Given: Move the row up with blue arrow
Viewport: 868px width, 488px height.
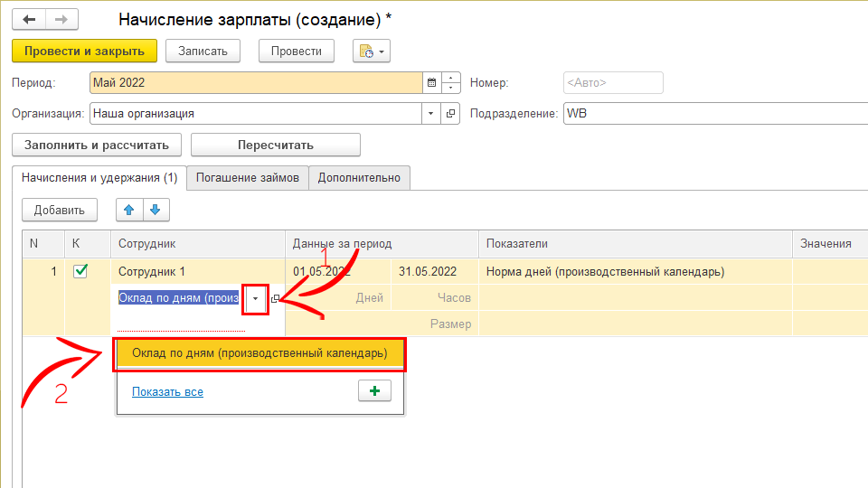Looking at the screenshot, I should pos(129,211).
